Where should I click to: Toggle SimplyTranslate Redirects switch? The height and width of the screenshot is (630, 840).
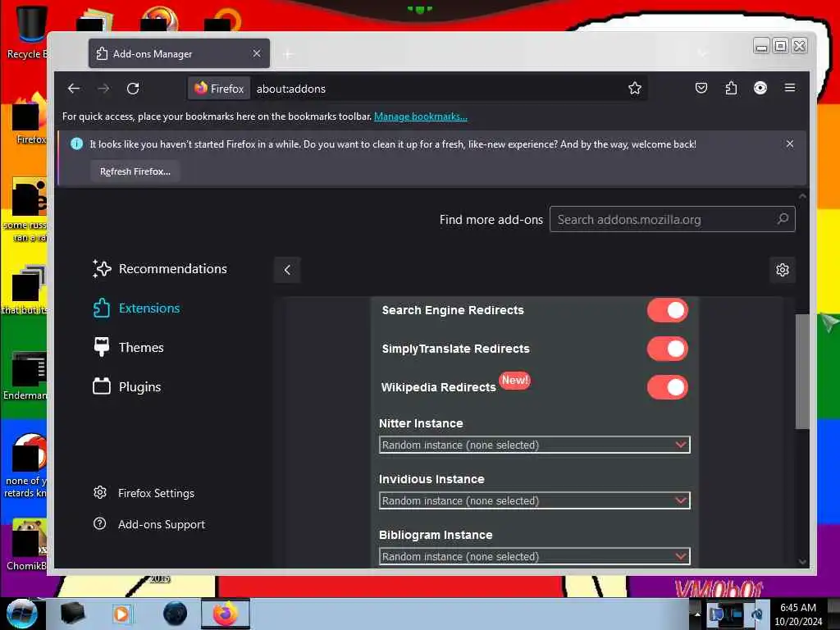pyautogui.click(x=668, y=349)
